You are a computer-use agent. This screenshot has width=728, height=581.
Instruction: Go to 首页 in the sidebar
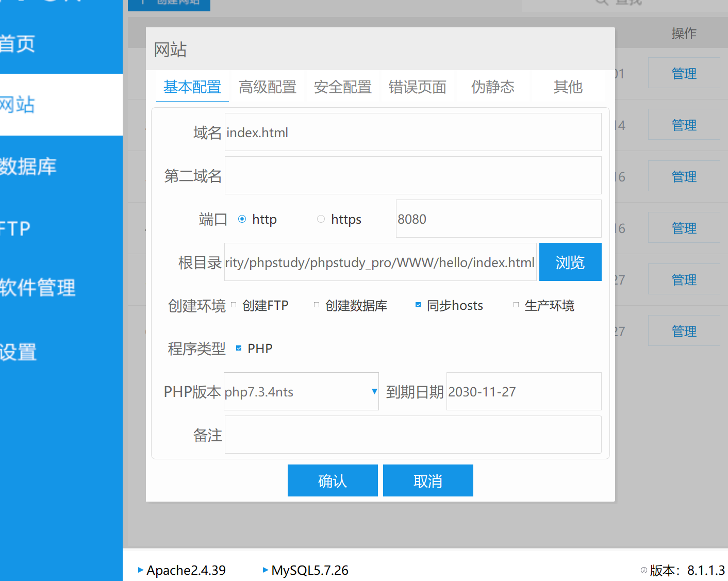coord(61,44)
